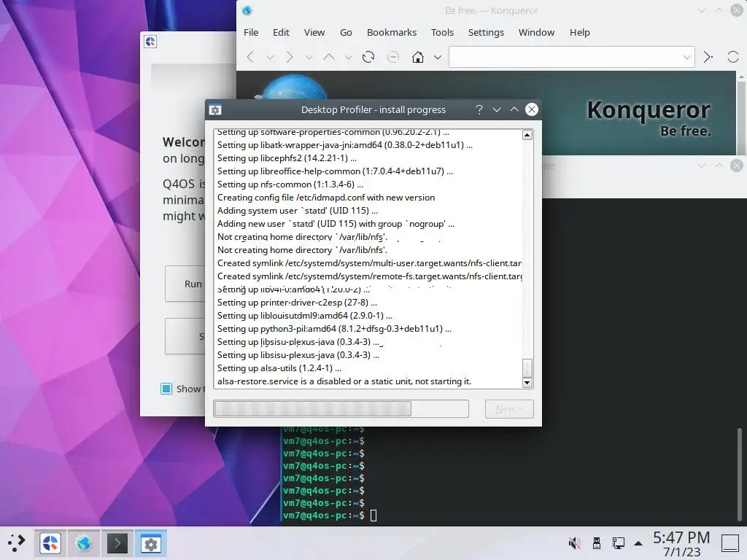
Task: Click the Run button in Welcome window
Action: tap(186, 284)
